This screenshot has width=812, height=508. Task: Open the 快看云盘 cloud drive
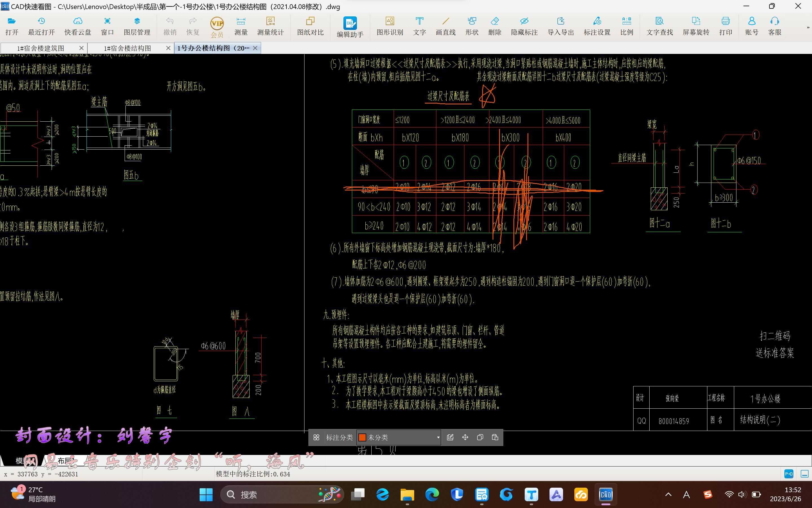(x=78, y=26)
